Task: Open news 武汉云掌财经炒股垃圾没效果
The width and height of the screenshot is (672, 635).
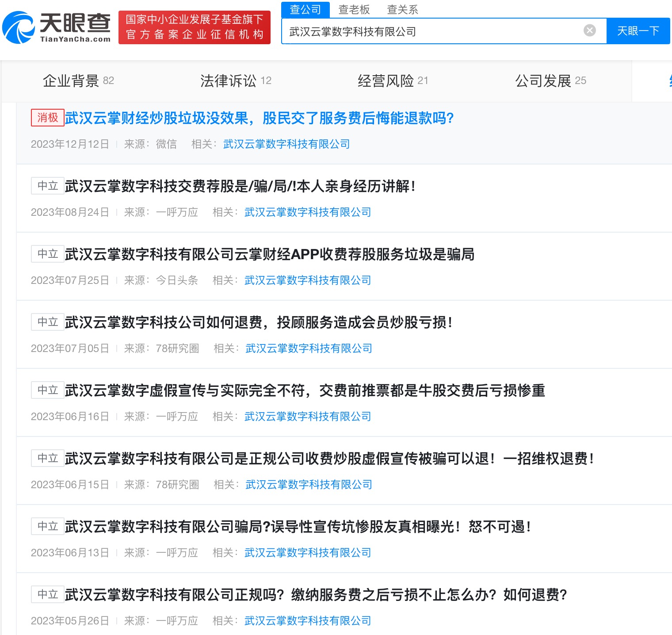Action: pyautogui.click(x=260, y=118)
